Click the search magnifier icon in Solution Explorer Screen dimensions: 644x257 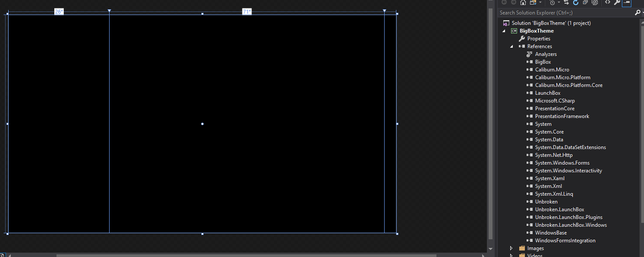(638, 13)
